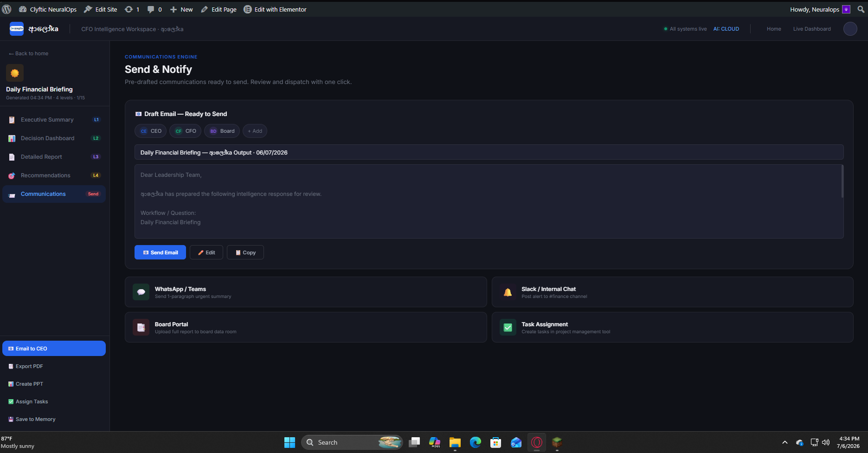Screen dimensions: 868x453
Task: Open WhatsApp / Teams card
Action: click(306, 292)
